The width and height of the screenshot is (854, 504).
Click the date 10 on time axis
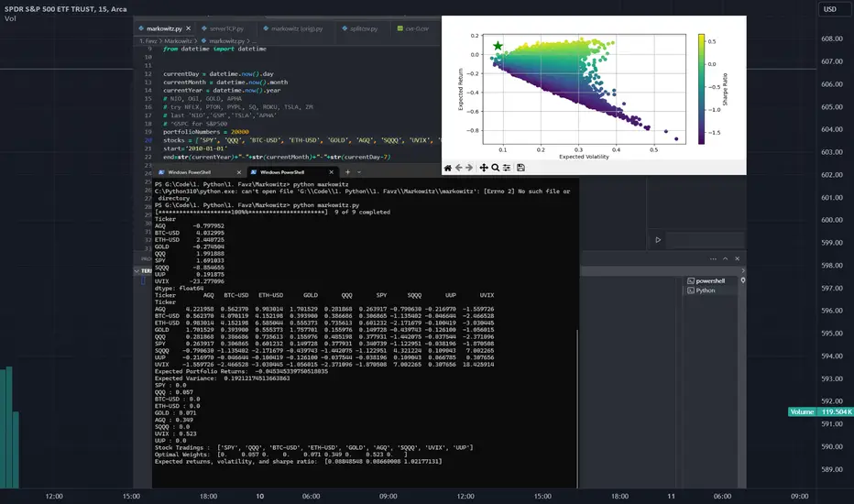260,496
